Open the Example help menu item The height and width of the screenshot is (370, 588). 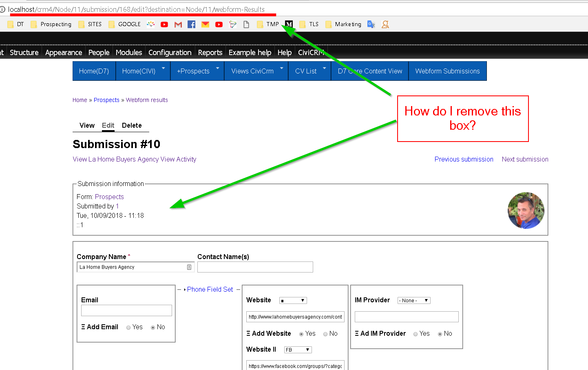point(250,53)
